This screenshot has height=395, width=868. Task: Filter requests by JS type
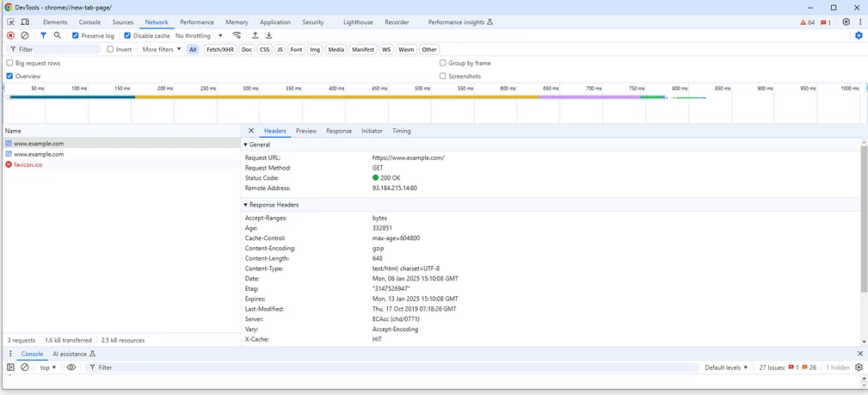[280, 49]
